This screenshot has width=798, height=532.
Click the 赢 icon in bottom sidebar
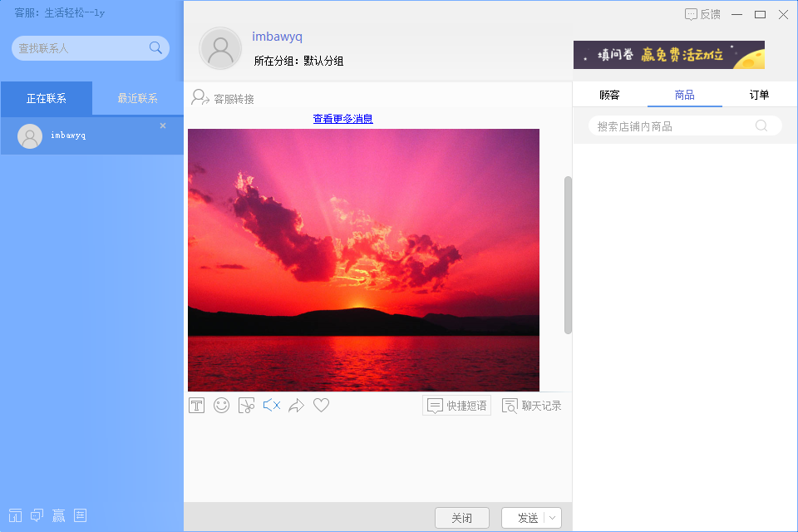58,515
